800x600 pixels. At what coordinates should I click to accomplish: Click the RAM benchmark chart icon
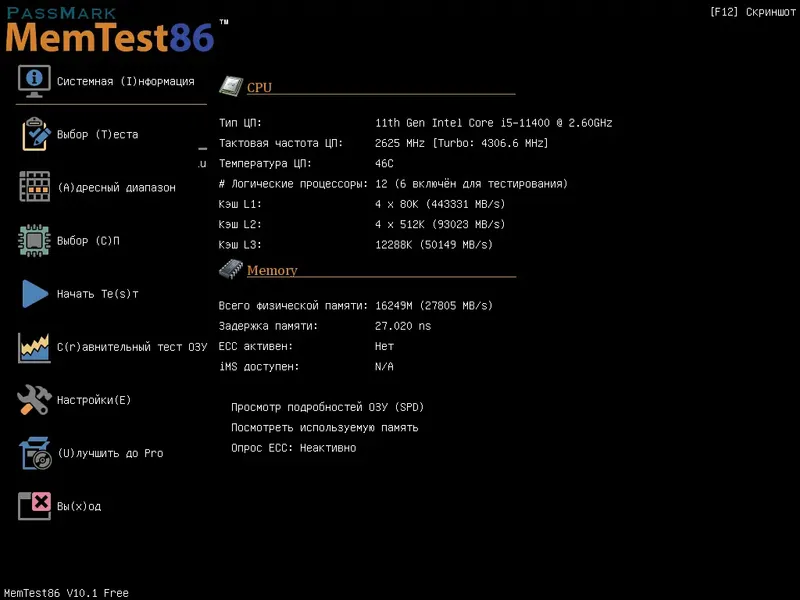(x=34, y=347)
